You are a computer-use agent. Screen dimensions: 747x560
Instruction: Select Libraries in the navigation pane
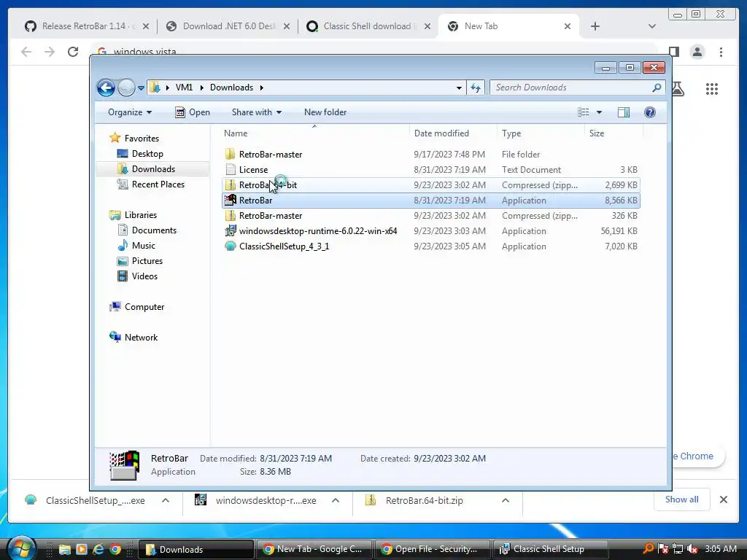pyautogui.click(x=141, y=215)
